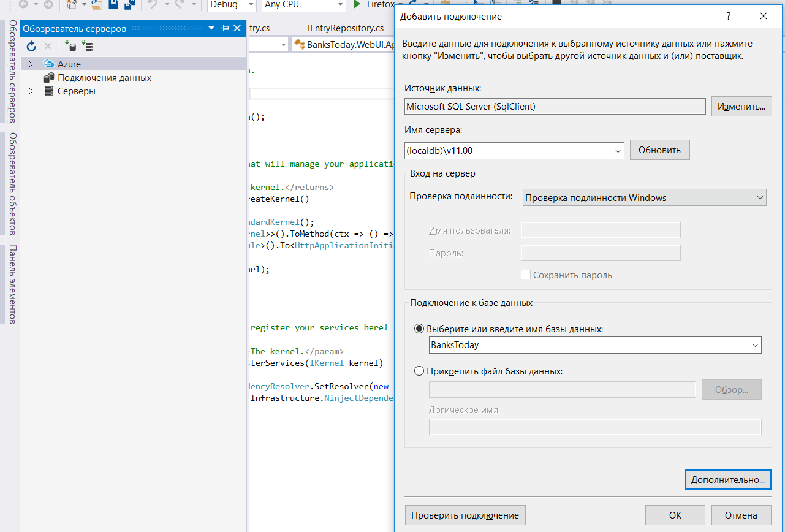Click the Connect to Database icon
This screenshot has height=532, width=785.
pos(71,47)
